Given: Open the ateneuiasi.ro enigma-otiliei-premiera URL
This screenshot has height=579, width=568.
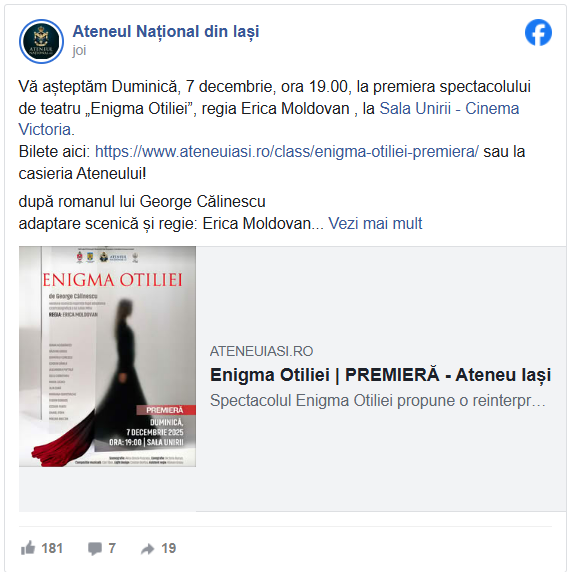Looking at the screenshot, I should coord(287,152).
